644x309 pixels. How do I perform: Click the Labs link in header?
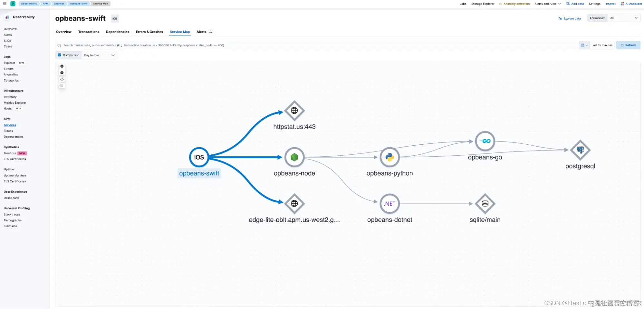click(463, 4)
